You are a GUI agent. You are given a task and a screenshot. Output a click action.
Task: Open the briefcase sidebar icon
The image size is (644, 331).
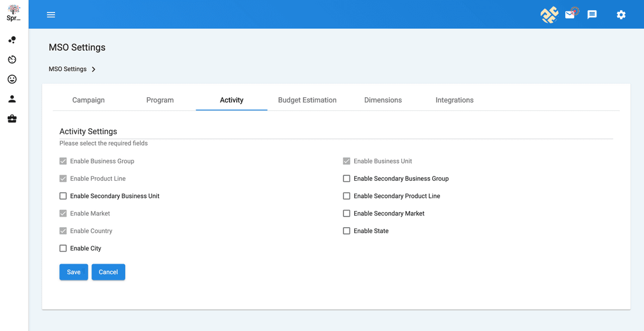(x=13, y=119)
